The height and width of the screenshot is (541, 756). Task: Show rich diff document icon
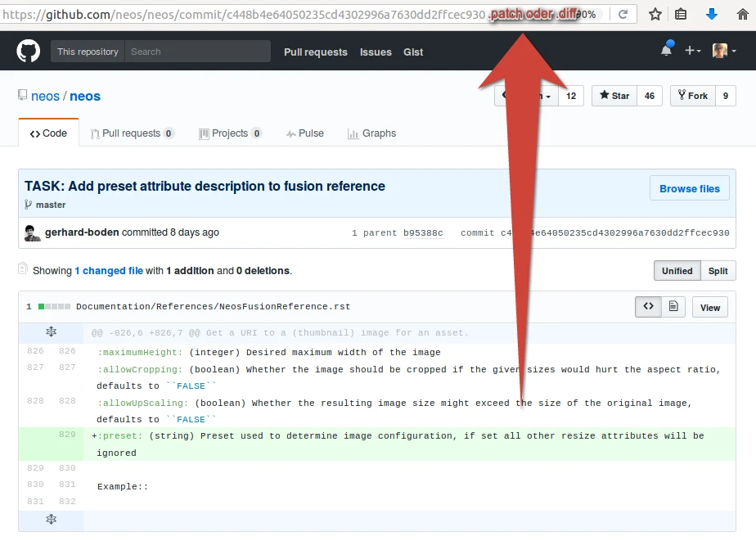pyautogui.click(x=673, y=307)
